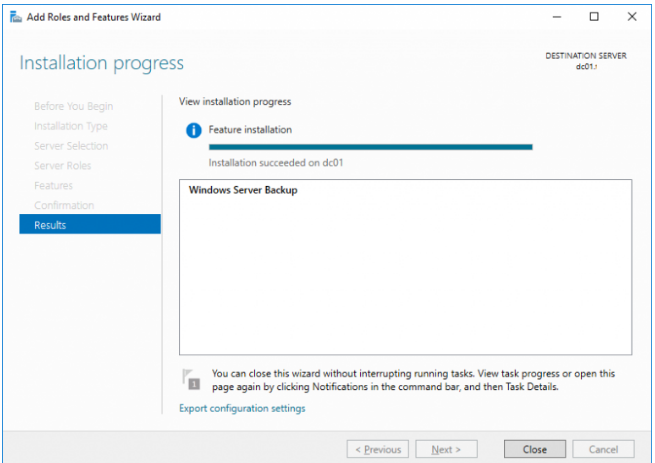Select the Confirmation step
The height and width of the screenshot is (463, 655).
pyautogui.click(x=64, y=205)
